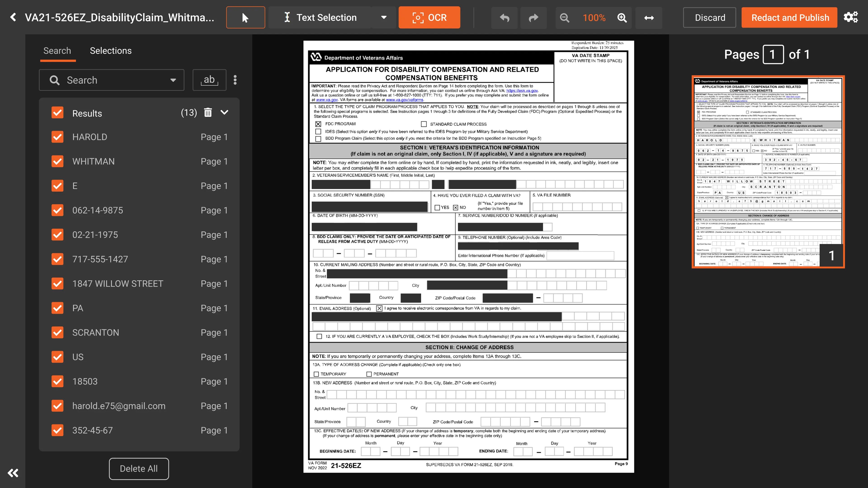Open the settings gears menu
This screenshot has width=868, height=488.
[x=850, y=17]
